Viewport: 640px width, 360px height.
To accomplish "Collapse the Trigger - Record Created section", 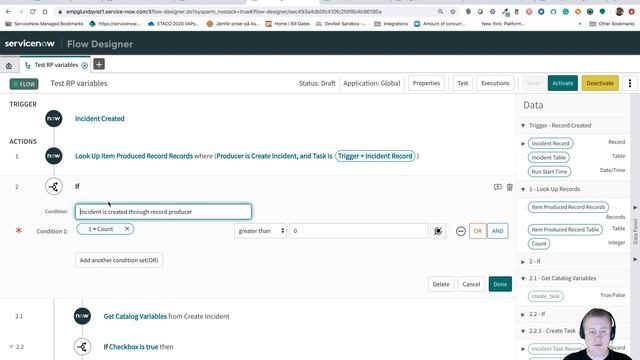I will pyautogui.click(x=523, y=126).
